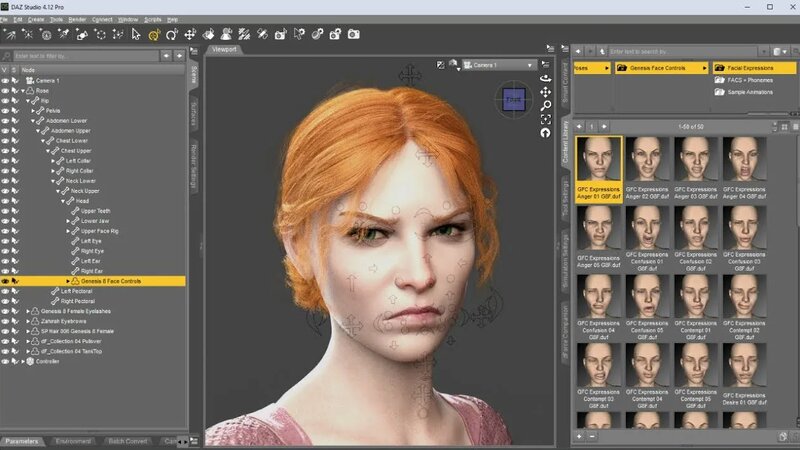This screenshot has height=450, width=800.
Task: Apply GFC Expressions Anger 01 thumbnail
Action: [x=599, y=169]
